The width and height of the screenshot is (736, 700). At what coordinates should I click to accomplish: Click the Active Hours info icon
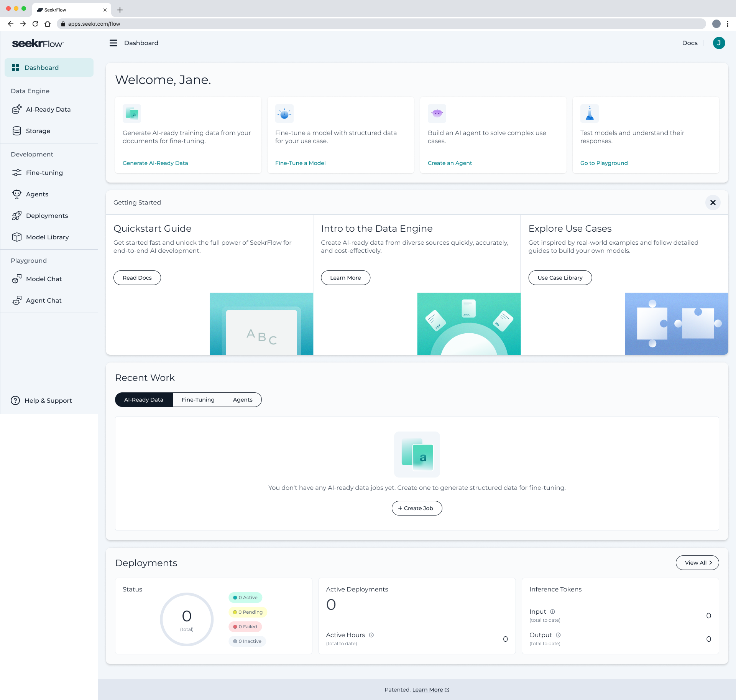click(371, 635)
